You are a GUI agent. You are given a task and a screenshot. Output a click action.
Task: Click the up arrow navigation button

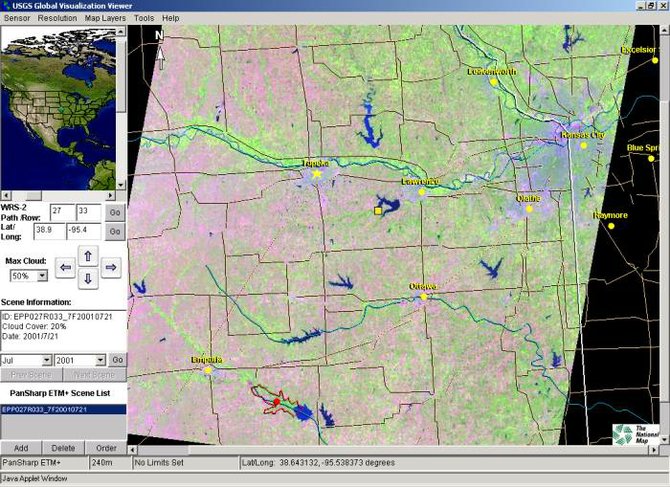tap(88, 256)
